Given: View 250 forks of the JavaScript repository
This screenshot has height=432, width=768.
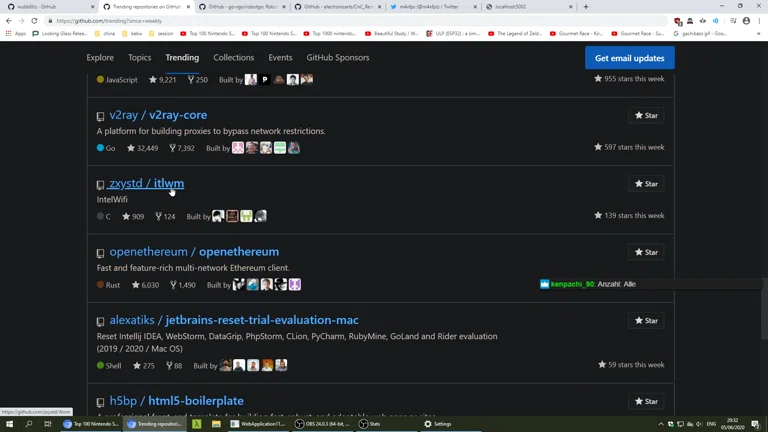Looking at the screenshot, I should pyautogui.click(x=197, y=80).
